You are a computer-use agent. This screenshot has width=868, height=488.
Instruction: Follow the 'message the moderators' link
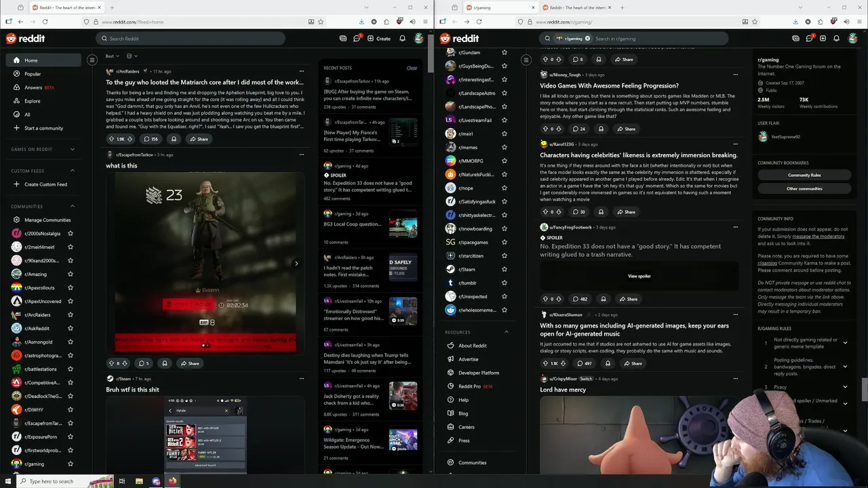(818, 237)
